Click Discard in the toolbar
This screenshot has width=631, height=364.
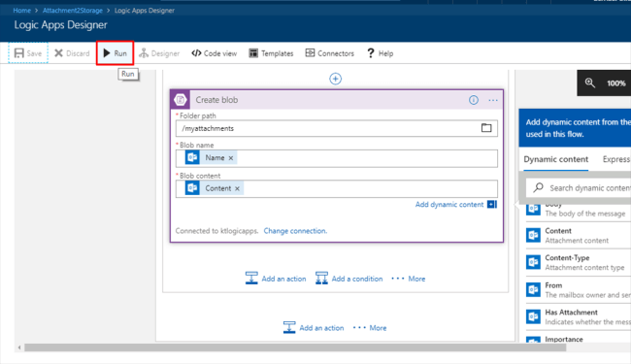point(72,53)
